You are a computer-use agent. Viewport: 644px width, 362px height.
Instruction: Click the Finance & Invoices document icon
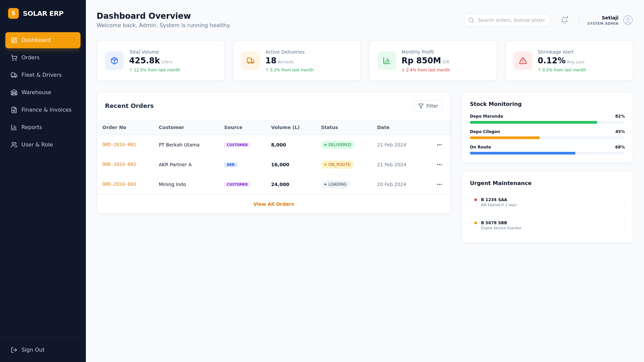coord(14,110)
